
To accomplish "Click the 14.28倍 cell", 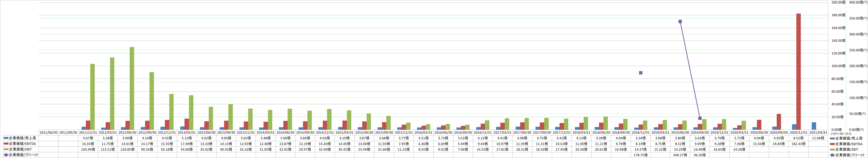I will (739, 149).
